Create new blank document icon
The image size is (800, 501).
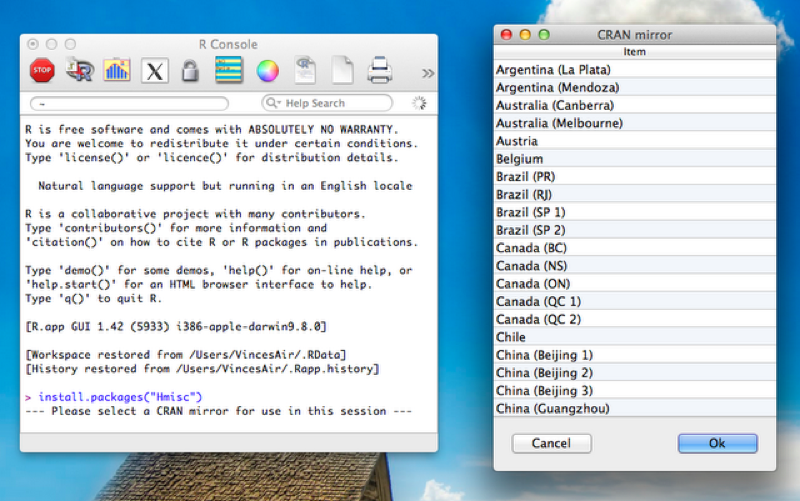(342, 70)
